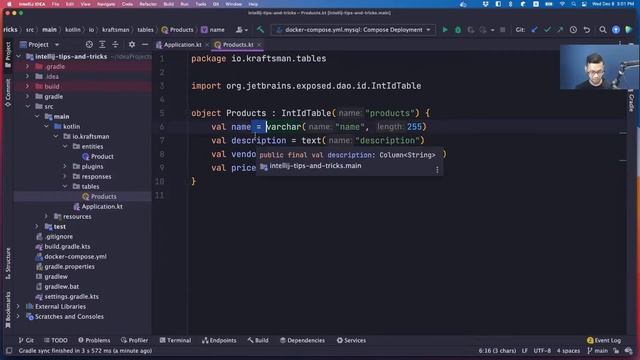Collapse all icon in Project panel
The height and width of the screenshot is (360, 640).
click(x=116, y=44)
